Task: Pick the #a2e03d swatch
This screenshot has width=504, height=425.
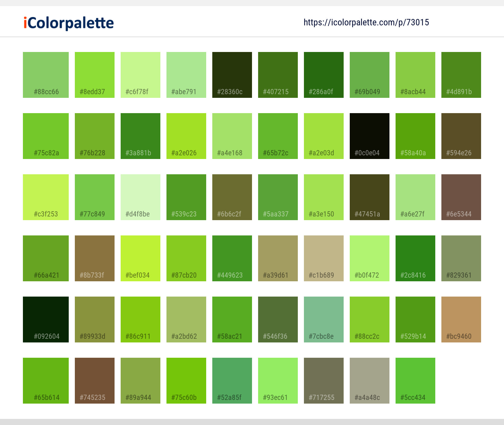Action: point(324,136)
